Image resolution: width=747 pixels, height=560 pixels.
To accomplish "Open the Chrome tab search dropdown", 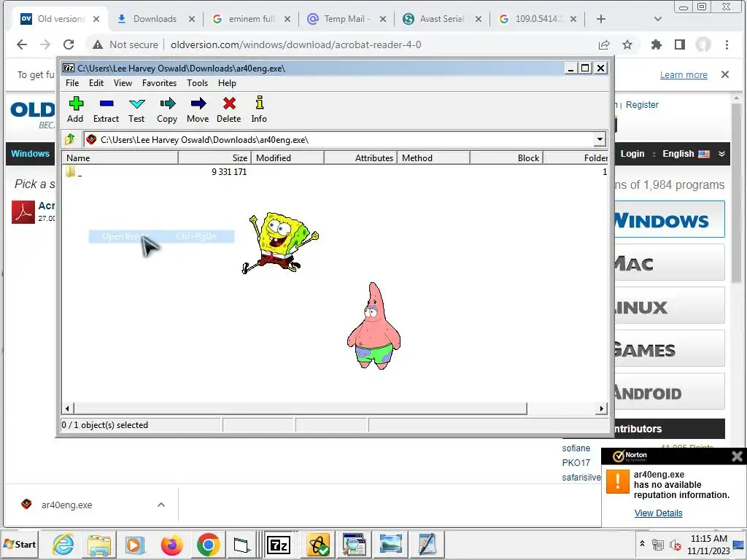I will point(658,19).
